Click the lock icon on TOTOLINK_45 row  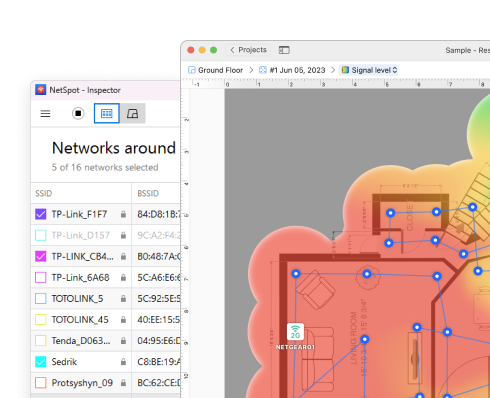[123, 320]
